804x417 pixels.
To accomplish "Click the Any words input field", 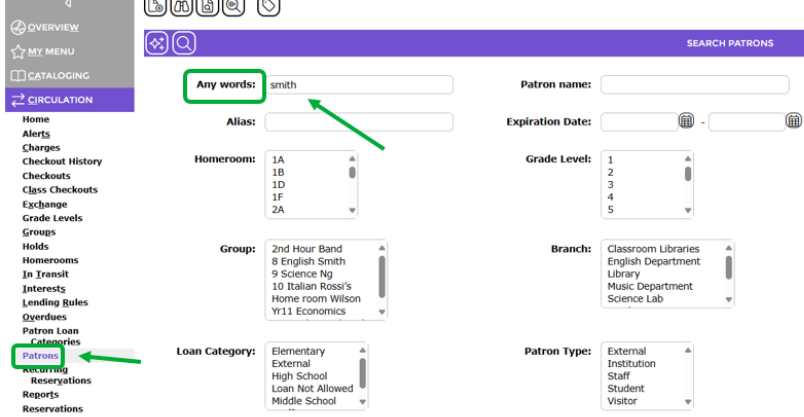I will coord(359,85).
